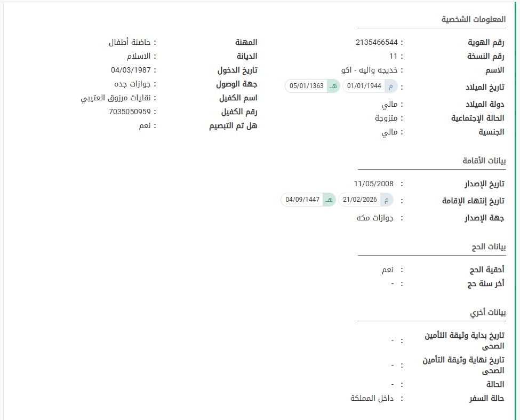Click the Gregorian 'م' badge on residency expiry

click(x=387, y=200)
